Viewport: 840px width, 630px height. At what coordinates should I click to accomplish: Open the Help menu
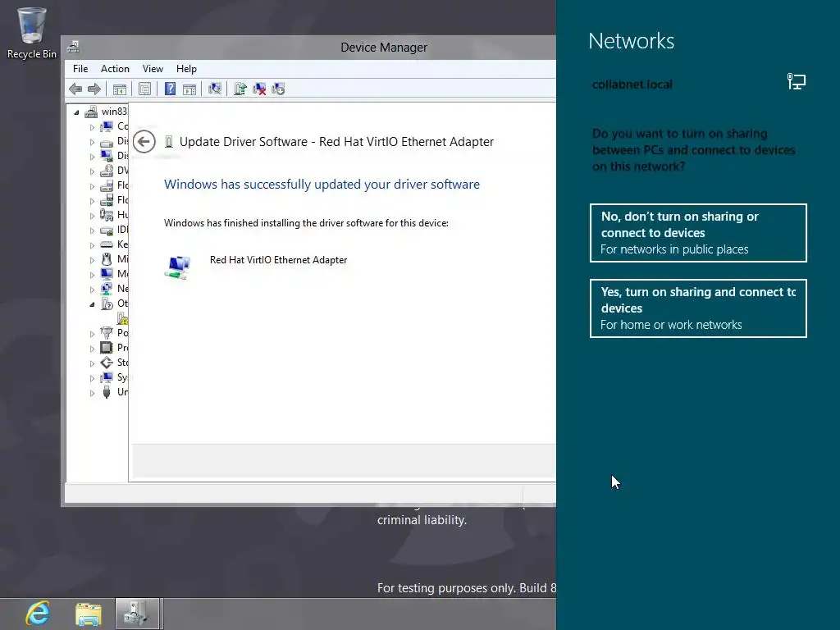click(x=186, y=69)
